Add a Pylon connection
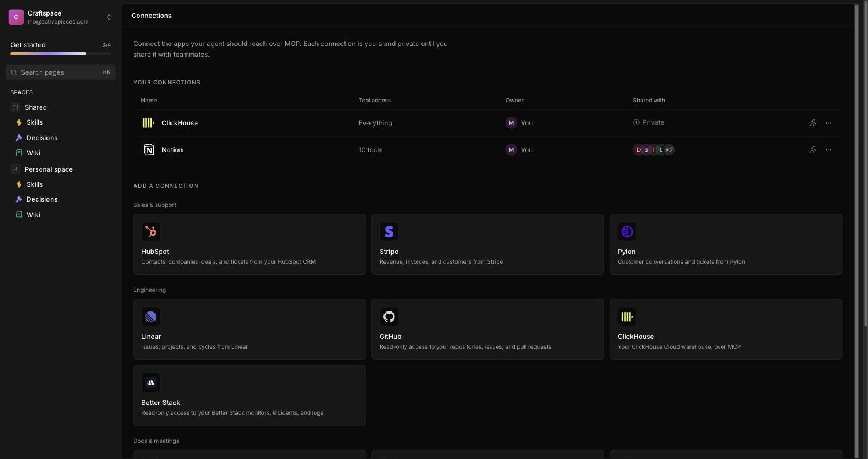 726,244
